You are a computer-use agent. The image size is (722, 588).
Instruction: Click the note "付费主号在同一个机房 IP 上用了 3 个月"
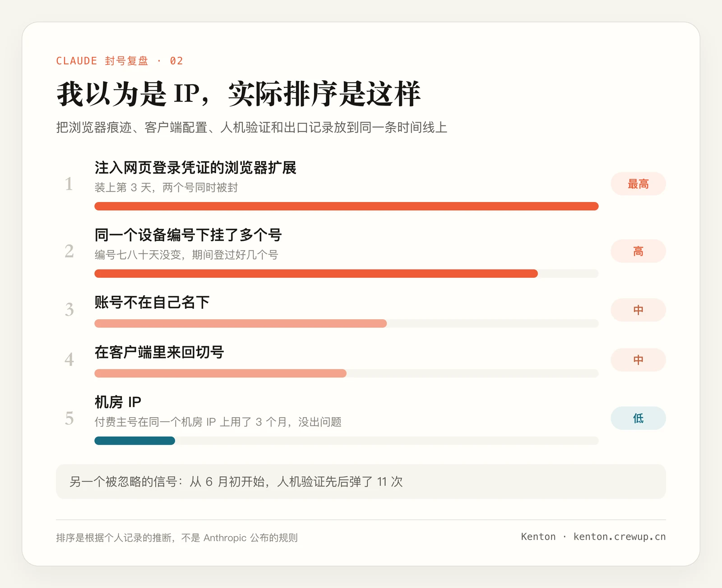(x=218, y=422)
